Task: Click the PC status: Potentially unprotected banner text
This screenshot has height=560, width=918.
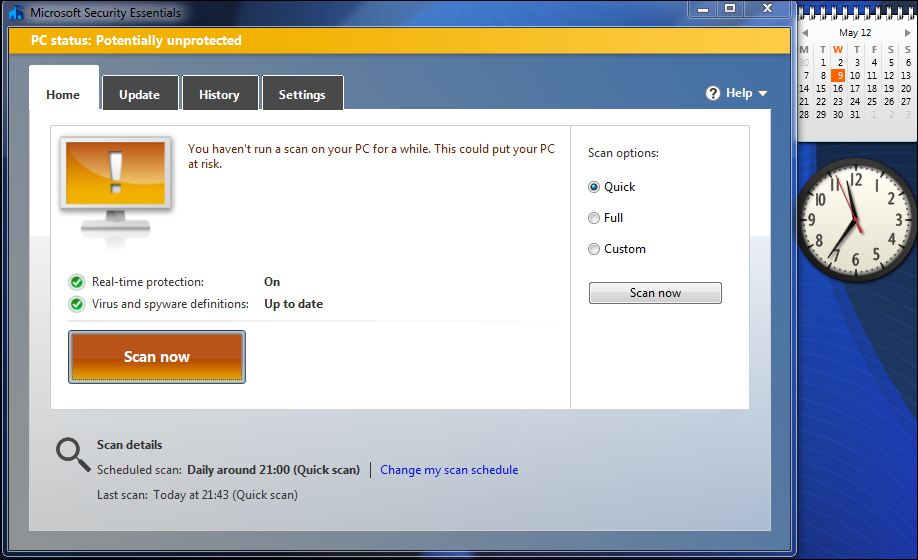Action: [x=136, y=40]
